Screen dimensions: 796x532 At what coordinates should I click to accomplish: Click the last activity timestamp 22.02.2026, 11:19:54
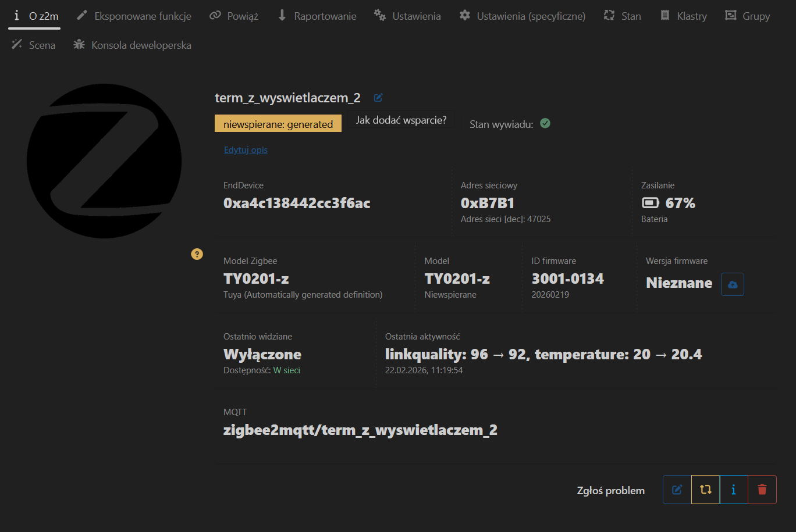424,370
